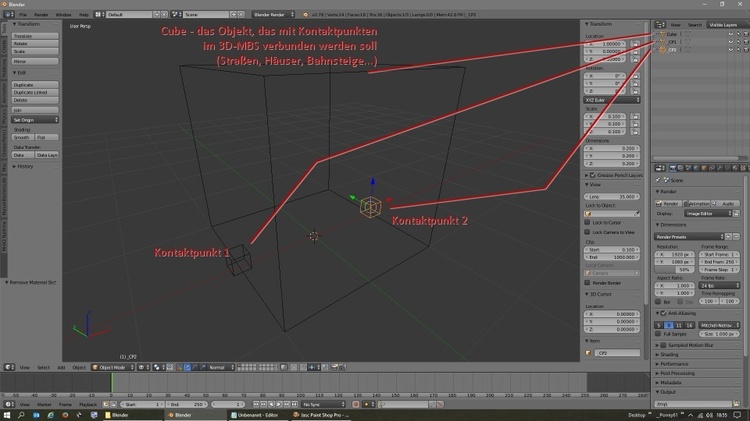This screenshot has width=750, height=421.
Task: Jump to the end frame in timeline
Action: [295, 404]
